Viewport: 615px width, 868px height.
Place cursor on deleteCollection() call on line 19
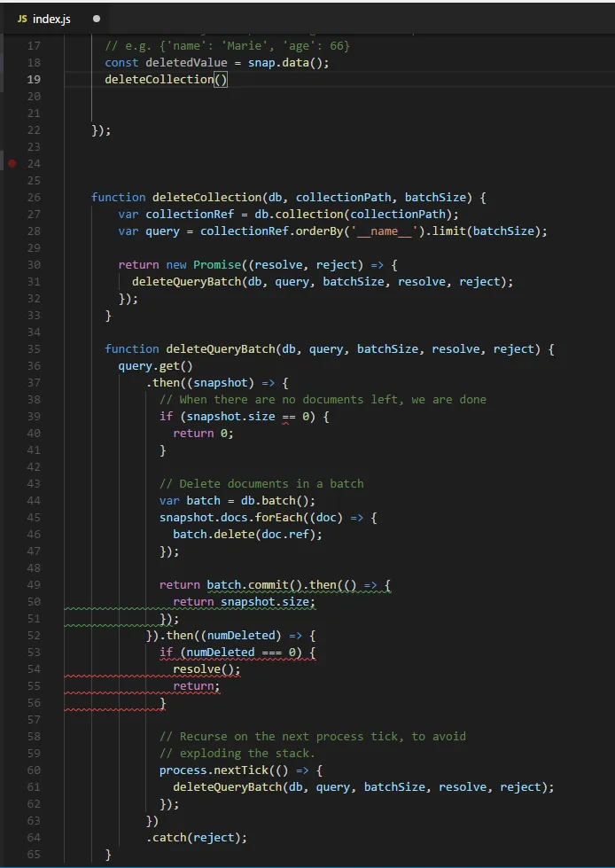tap(166, 79)
